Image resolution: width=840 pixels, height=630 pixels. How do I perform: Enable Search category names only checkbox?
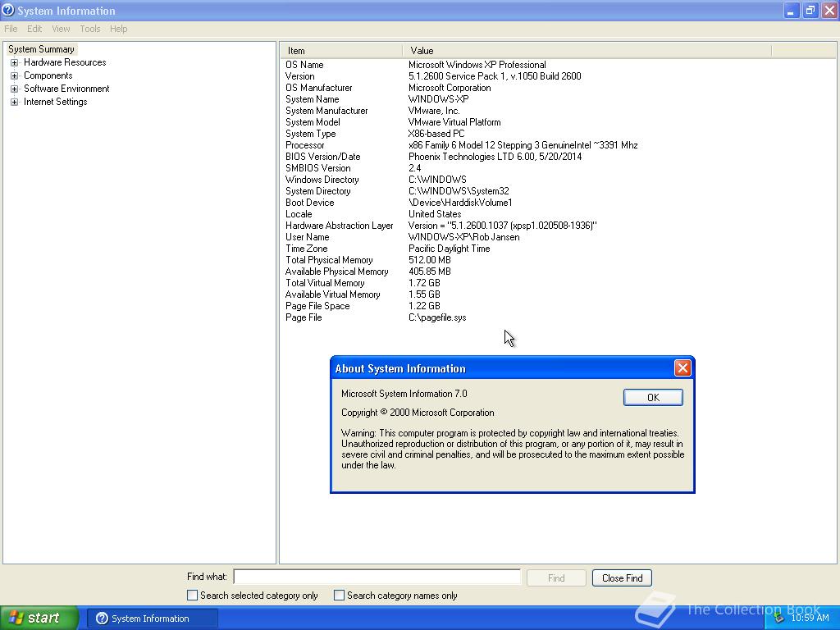tap(339, 596)
